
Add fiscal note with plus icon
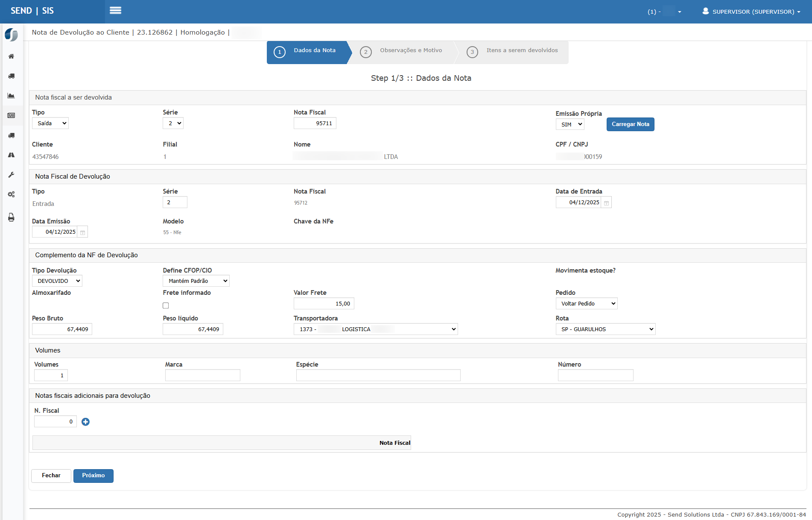[x=85, y=422]
